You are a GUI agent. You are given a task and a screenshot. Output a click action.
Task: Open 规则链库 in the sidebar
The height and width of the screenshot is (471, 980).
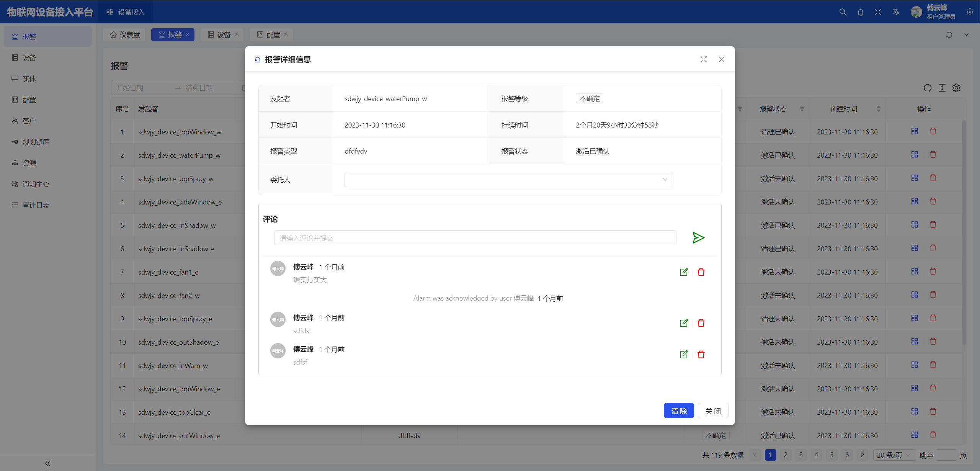pyautogui.click(x=36, y=142)
